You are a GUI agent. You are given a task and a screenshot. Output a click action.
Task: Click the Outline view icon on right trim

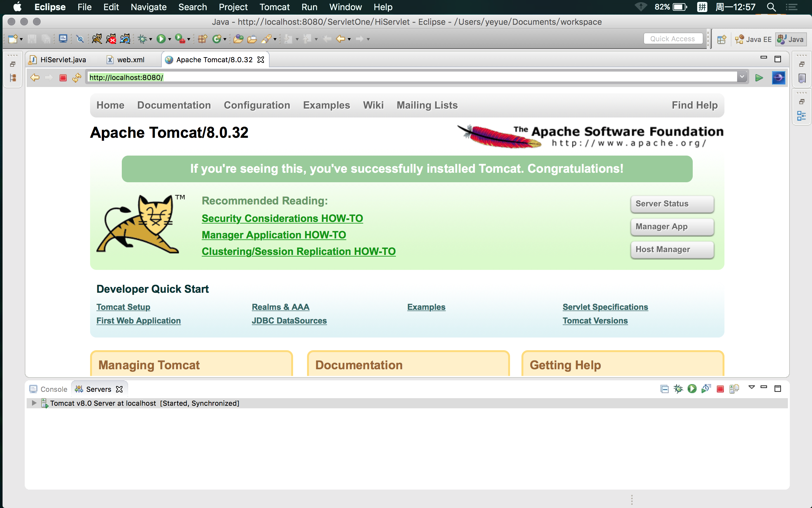[801, 116]
